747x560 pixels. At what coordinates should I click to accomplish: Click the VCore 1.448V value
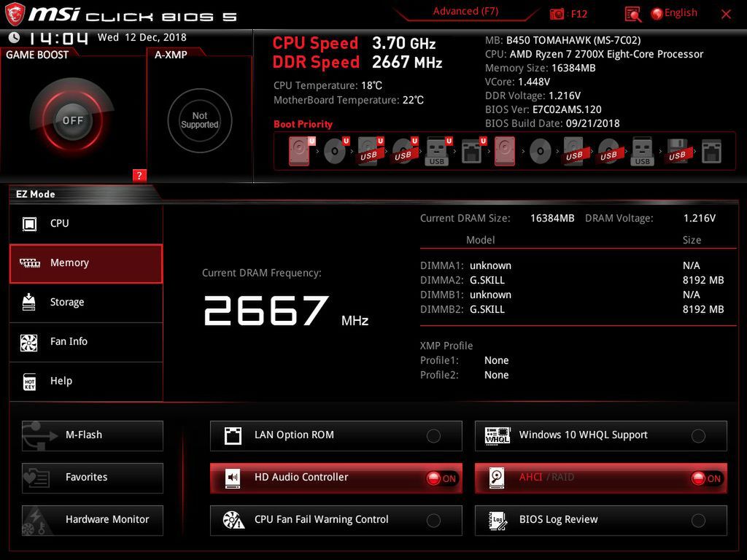pos(533,82)
